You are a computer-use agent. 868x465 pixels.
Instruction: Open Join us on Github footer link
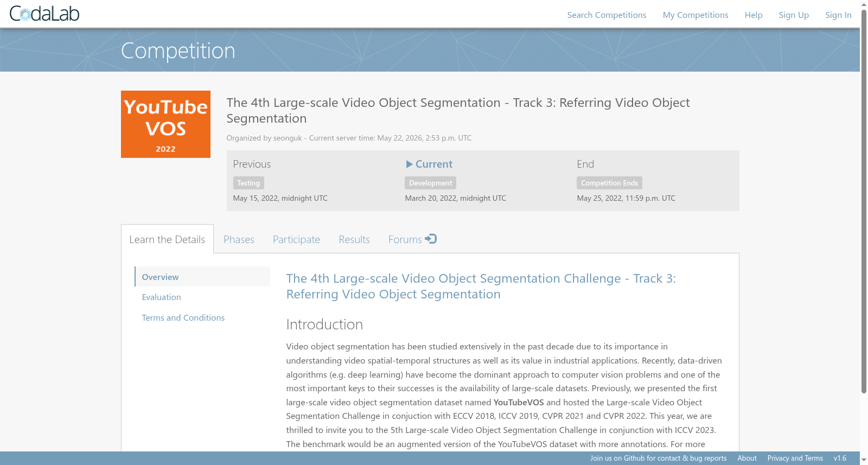coord(659,458)
